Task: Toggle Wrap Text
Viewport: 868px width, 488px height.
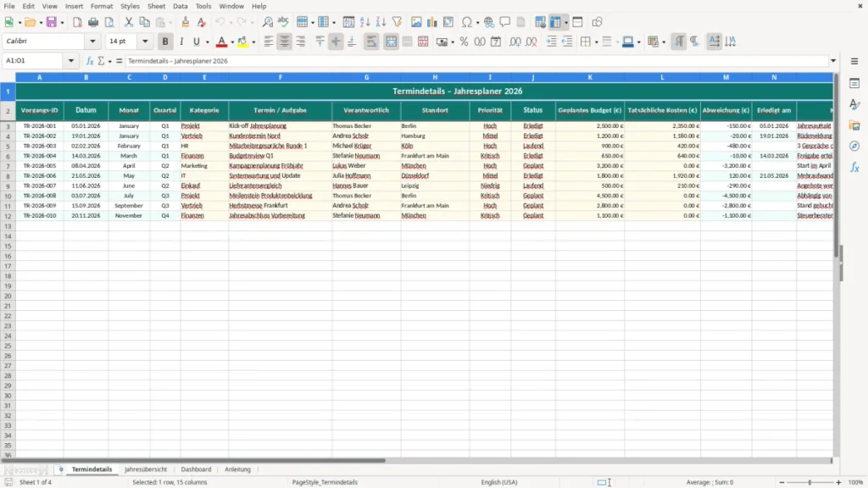Action: tap(371, 42)
